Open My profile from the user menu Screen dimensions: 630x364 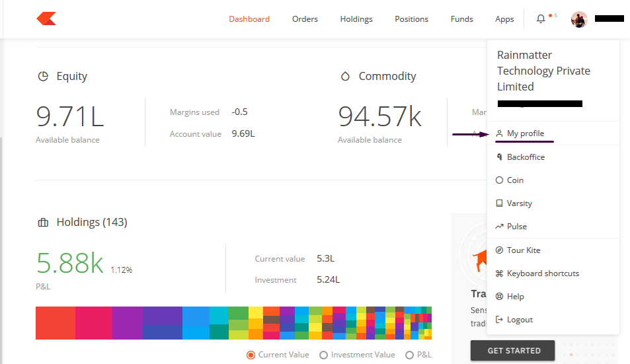[x=525, y=133]
